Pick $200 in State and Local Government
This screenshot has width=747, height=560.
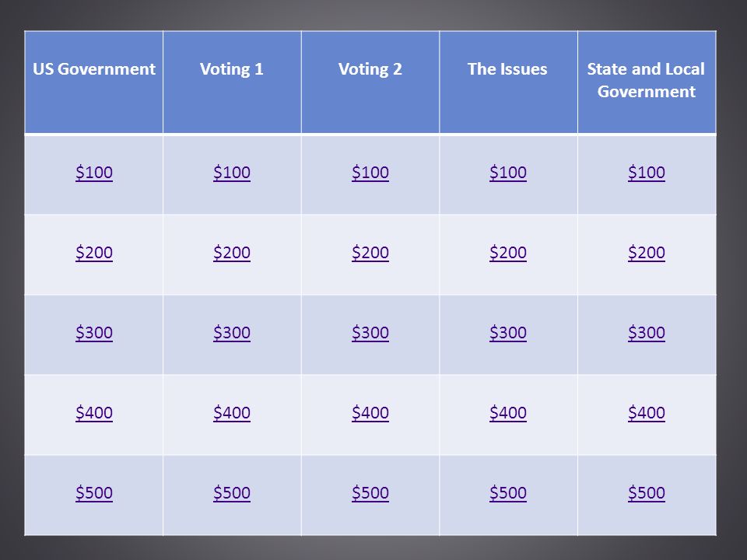[x=647, y=252]
